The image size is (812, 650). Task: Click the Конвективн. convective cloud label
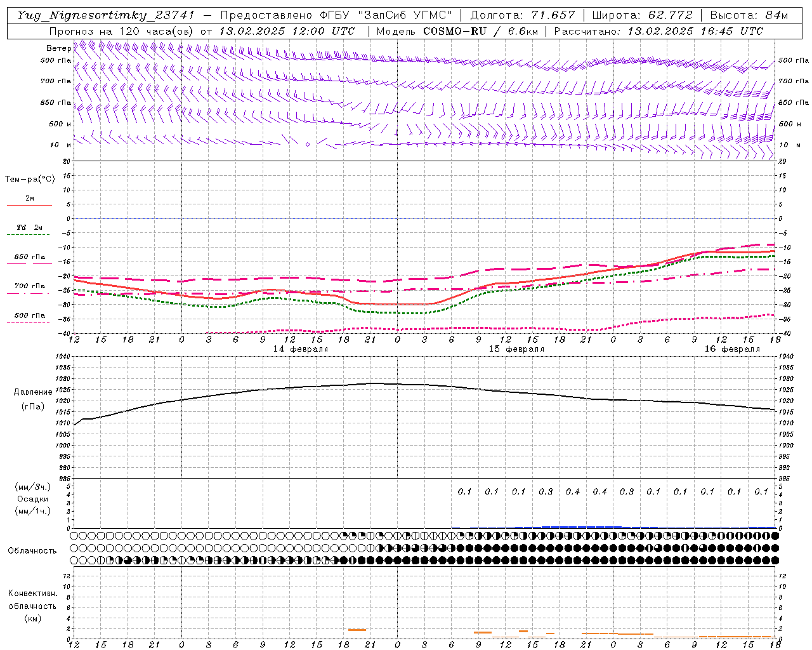pyautogui.click(x=32, y=594)
